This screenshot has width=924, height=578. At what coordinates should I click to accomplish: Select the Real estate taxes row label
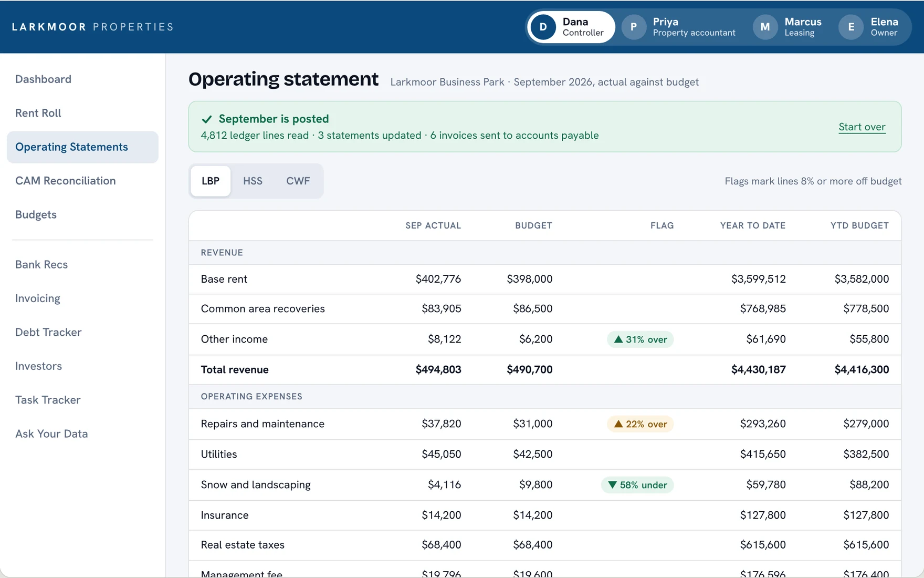click(243, 545)
